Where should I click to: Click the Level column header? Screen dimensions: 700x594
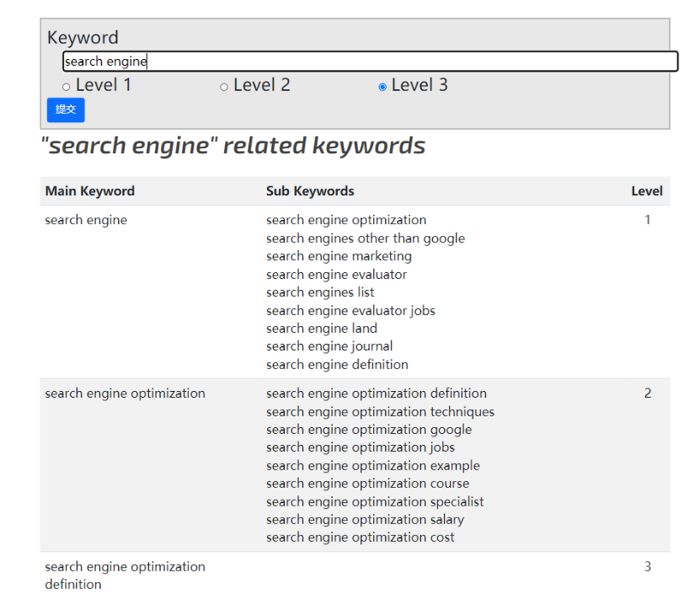point(646,191)
